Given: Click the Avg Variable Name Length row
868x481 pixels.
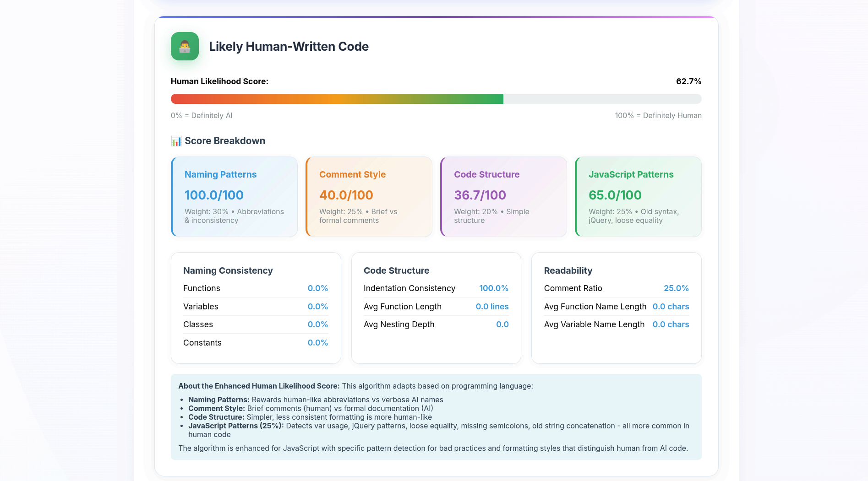Looking at the screenshot, I should [x=616, y=324].
